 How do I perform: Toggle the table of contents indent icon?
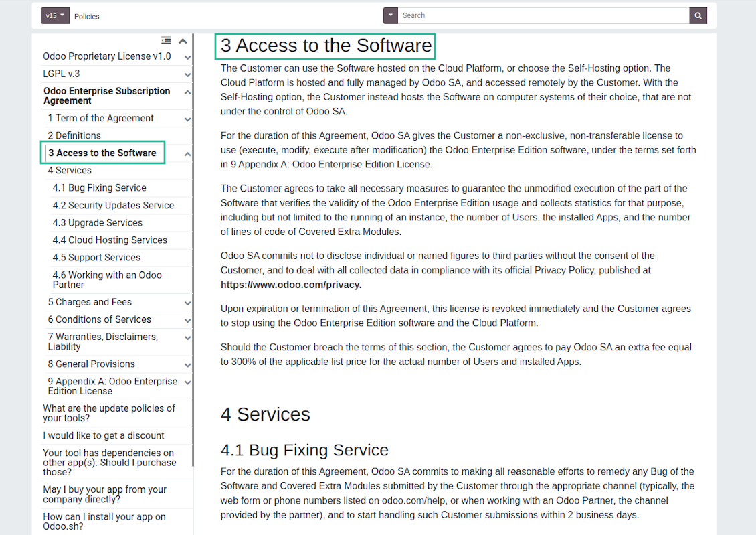(x=166, y=40)
